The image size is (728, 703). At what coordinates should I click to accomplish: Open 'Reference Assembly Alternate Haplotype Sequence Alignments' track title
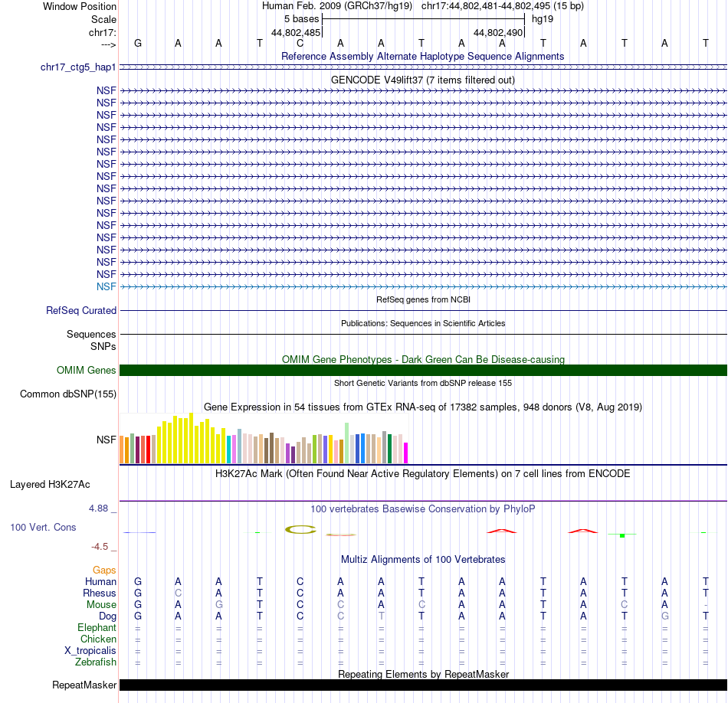pyautogui.click(x=422, y=56)
